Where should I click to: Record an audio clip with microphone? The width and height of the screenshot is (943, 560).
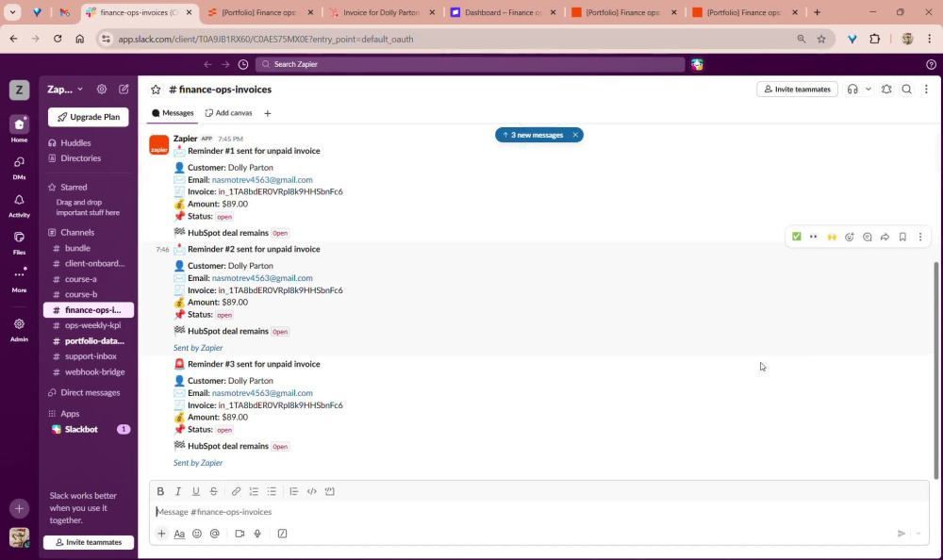point(257,534)
